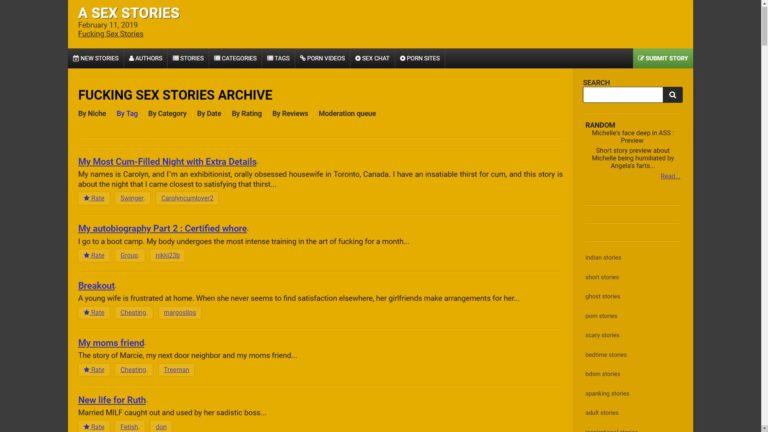The image size is (768, 432).
Task: Focus the Search text field
Action: (622, 95)
